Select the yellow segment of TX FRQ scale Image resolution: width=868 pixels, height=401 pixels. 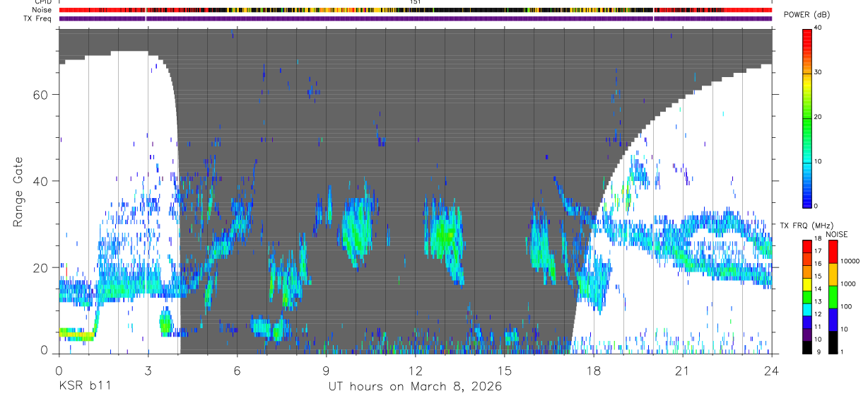point(807,284)
